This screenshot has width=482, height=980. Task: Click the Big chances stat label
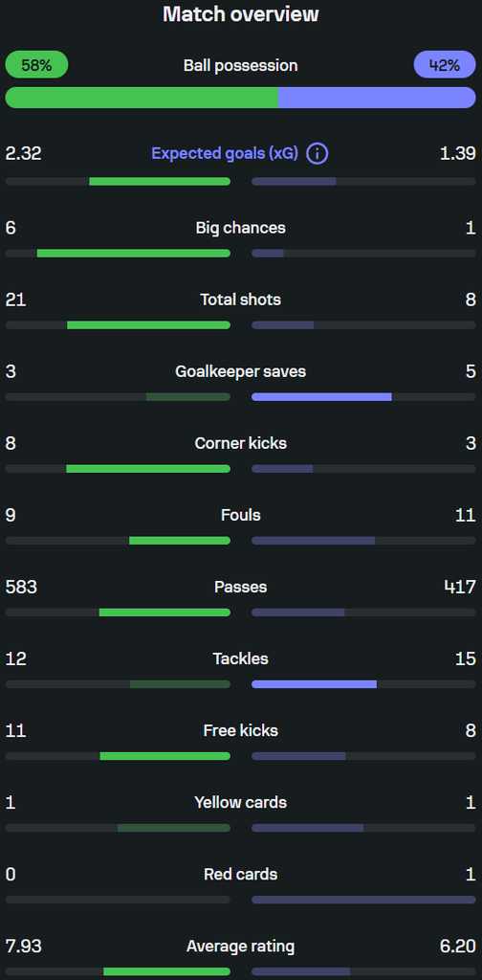click(240, 228)
